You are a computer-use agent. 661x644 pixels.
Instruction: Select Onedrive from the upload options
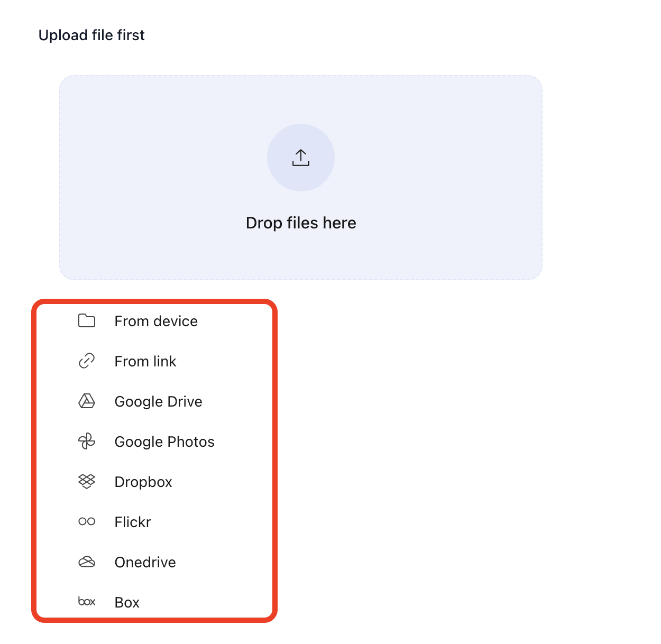click(145, 562)
